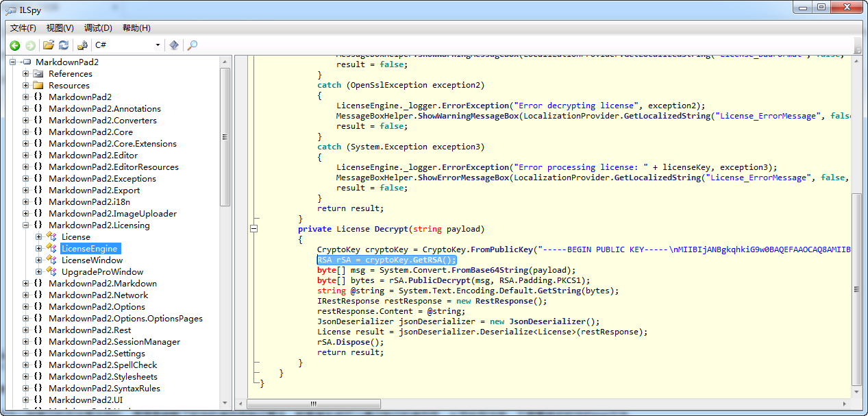Reload assemblies with the refresh icon
The height and width of the screenshot is (416, 868).
[63, 45]
